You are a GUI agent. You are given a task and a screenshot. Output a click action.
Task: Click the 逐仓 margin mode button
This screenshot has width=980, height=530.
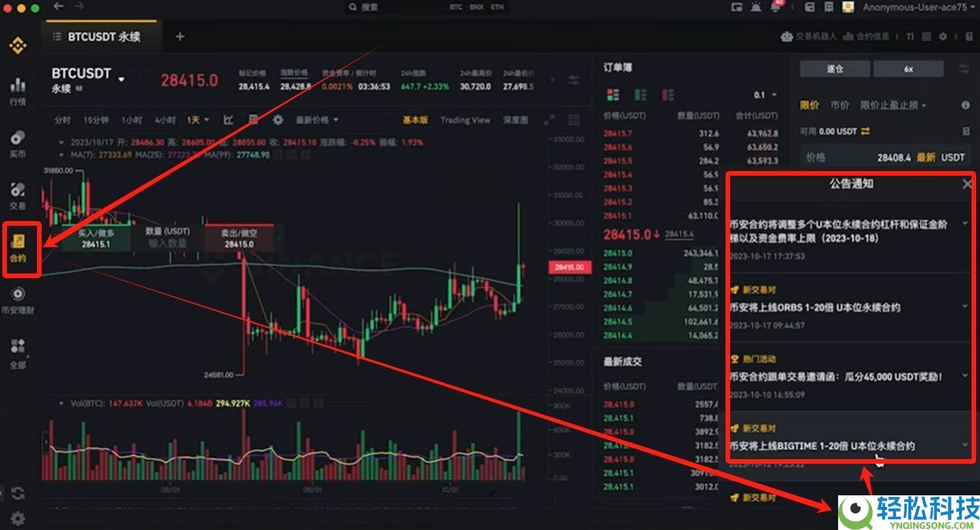pyautogui.click(x=835, y=69)
